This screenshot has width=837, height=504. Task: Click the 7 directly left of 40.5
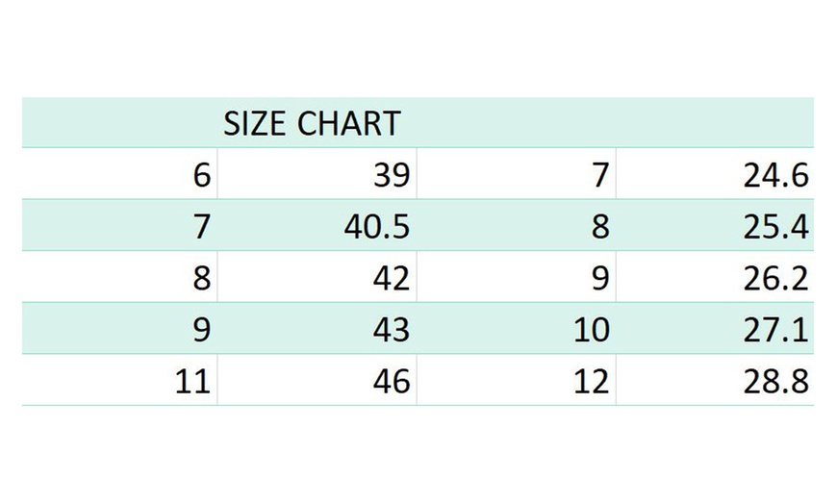(x=201, y=227)
